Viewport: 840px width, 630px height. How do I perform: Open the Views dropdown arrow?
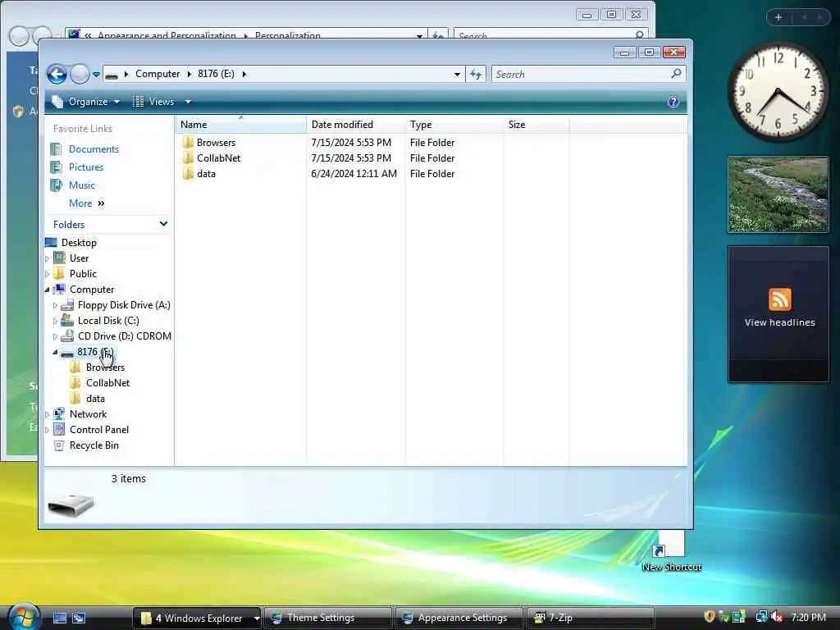pos(188,101)
